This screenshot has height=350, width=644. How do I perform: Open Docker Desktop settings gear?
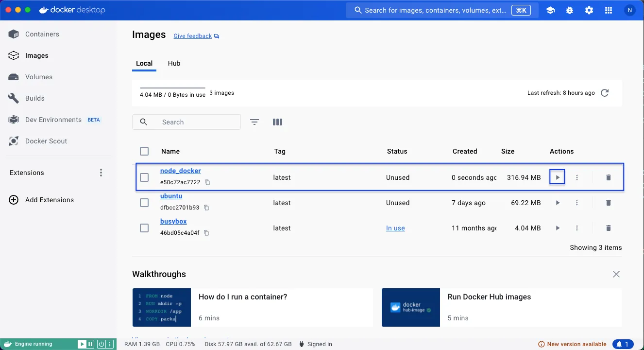[x=589, y=10]
